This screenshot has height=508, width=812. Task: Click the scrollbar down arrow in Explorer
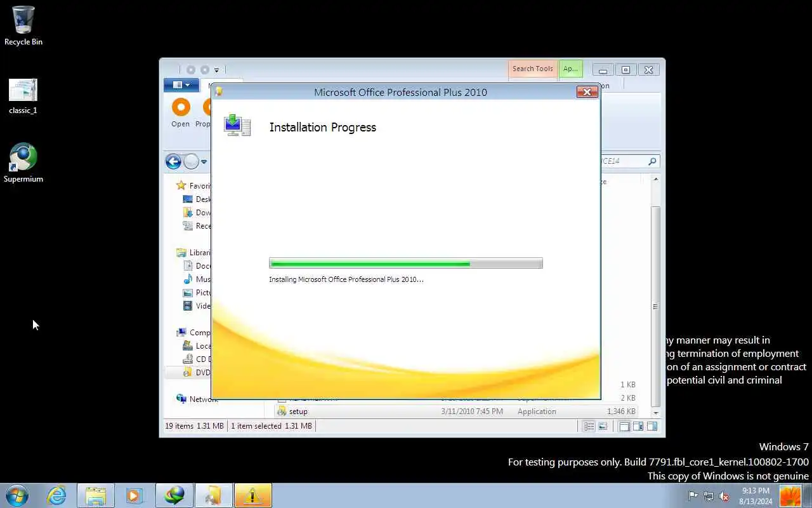coord(656,412)
